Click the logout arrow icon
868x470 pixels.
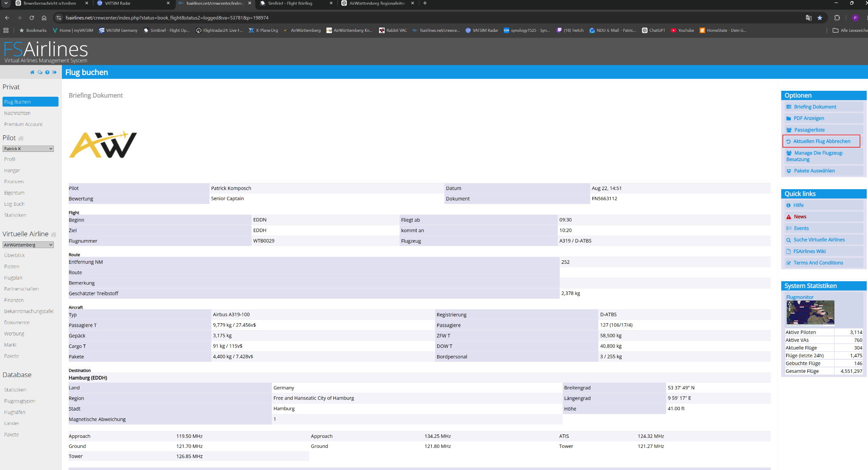coord(54,72)
